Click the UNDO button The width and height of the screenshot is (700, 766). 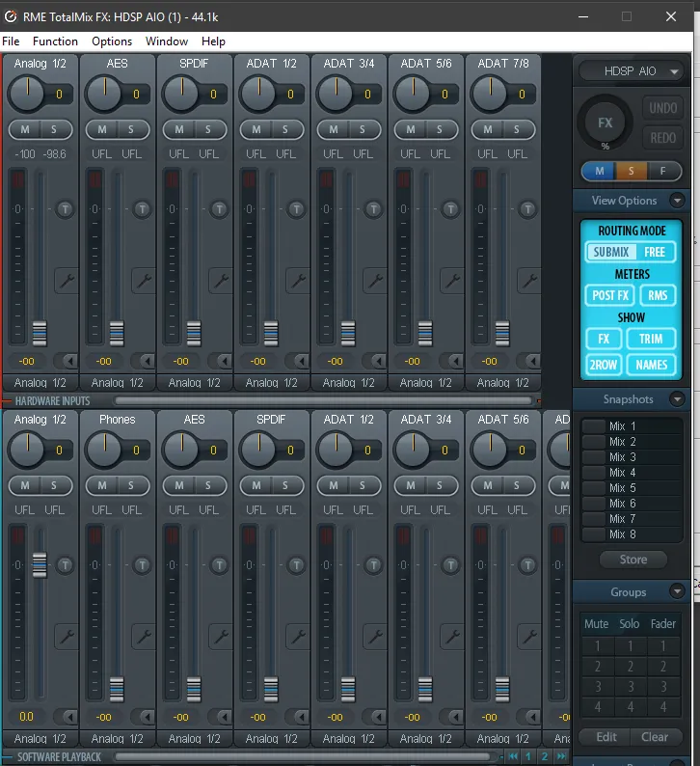pyautogui.click(x=663, y=108)
